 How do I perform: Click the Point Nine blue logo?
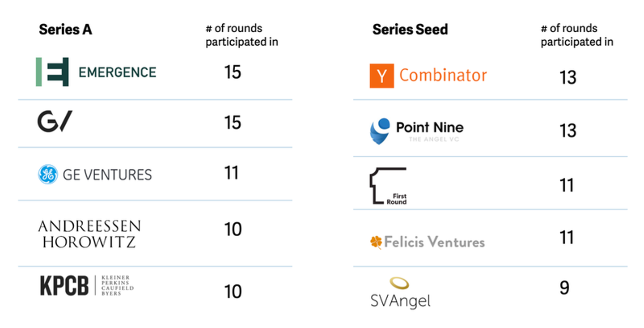pyautogui.click(x=380, y=130)
